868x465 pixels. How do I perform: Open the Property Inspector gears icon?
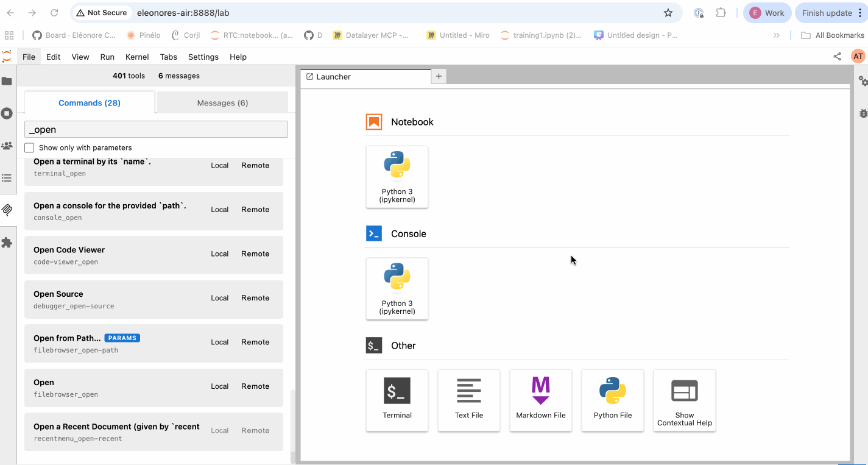pos(863,81)
